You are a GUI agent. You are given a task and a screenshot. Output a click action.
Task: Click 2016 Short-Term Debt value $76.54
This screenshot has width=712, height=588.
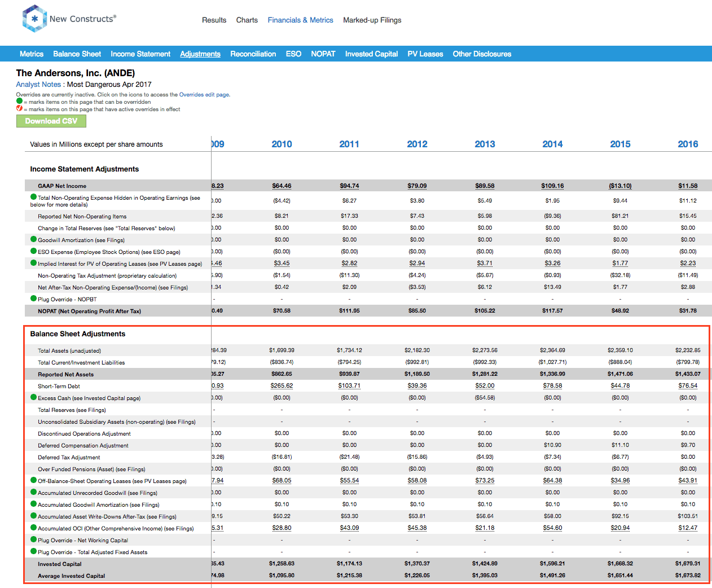point(688,386)
